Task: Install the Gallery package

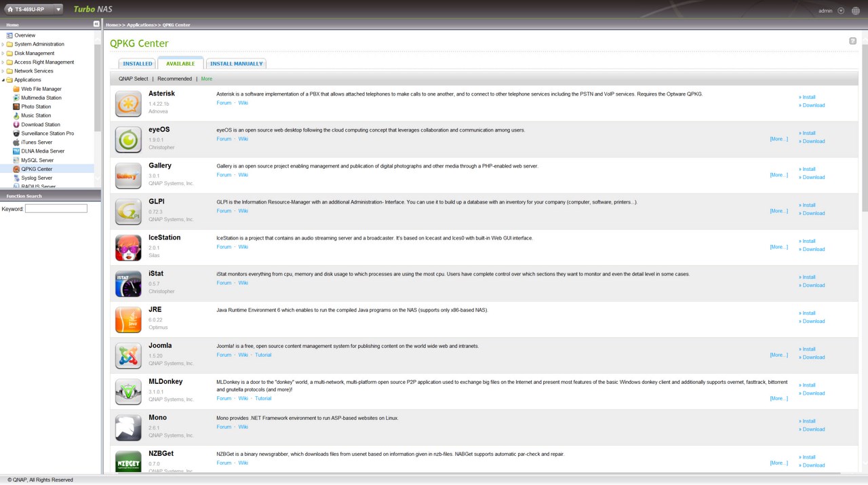Action: tap(807, 169)
